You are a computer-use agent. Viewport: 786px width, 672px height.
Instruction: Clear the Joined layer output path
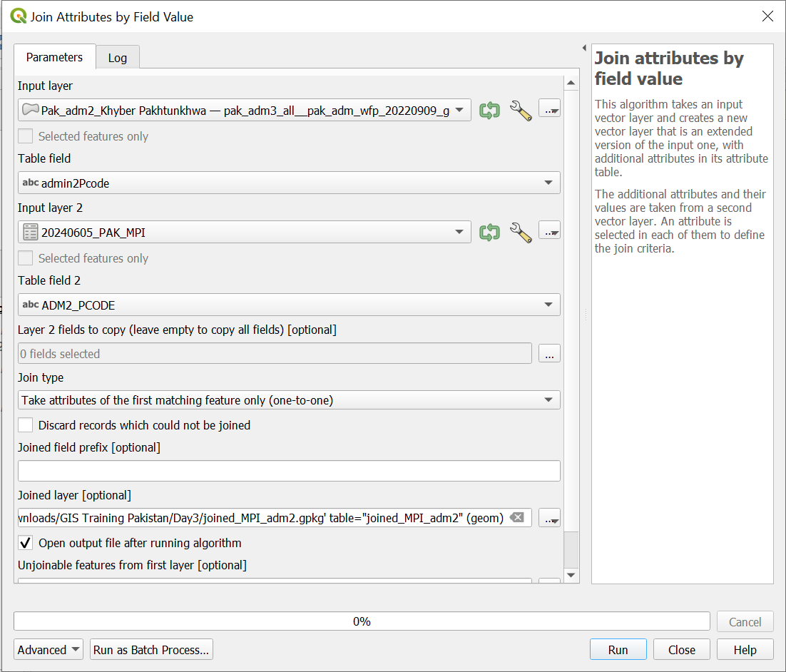click(x=518, y=518)
